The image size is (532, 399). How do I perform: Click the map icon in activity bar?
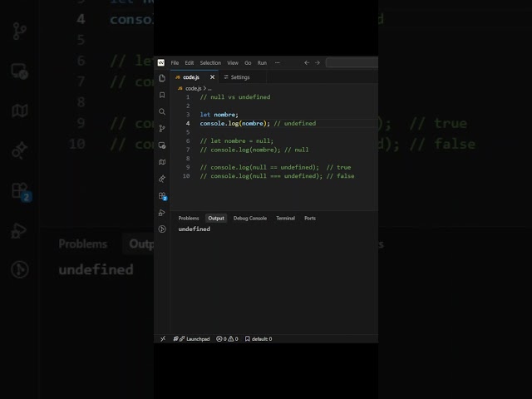click(x=162, y=162)
